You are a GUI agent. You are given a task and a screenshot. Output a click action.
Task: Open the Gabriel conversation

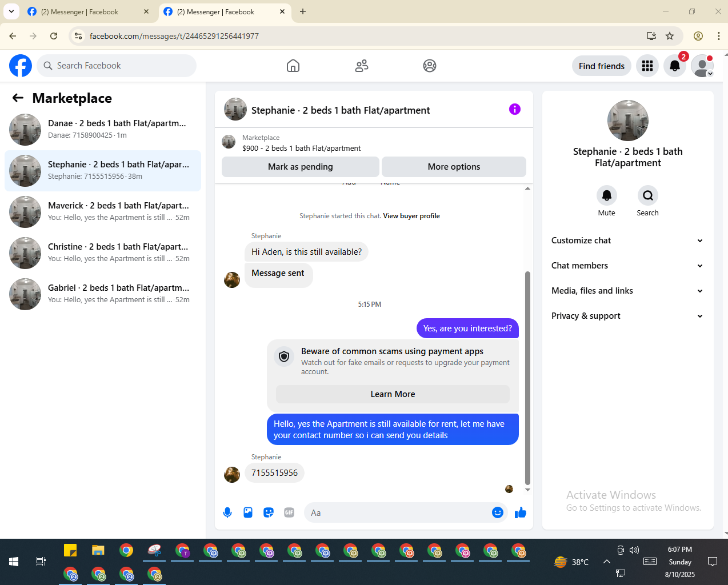(103, 294)
